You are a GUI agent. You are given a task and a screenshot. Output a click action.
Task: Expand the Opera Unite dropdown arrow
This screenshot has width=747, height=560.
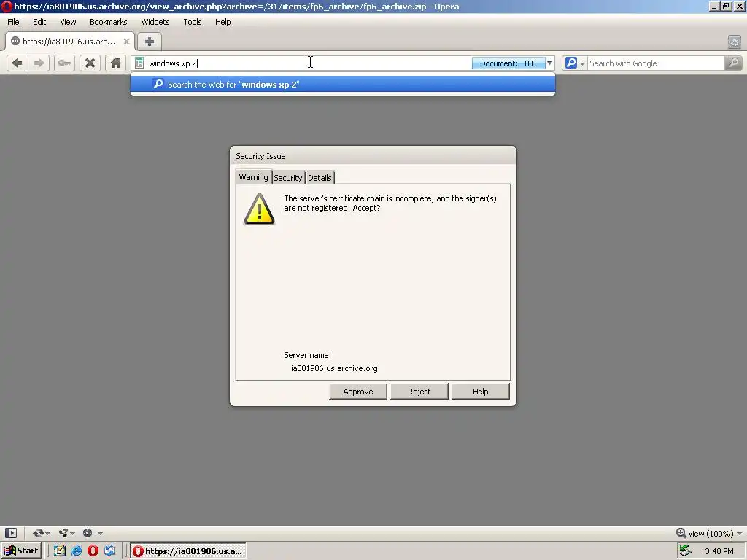[x=72, y=533]
